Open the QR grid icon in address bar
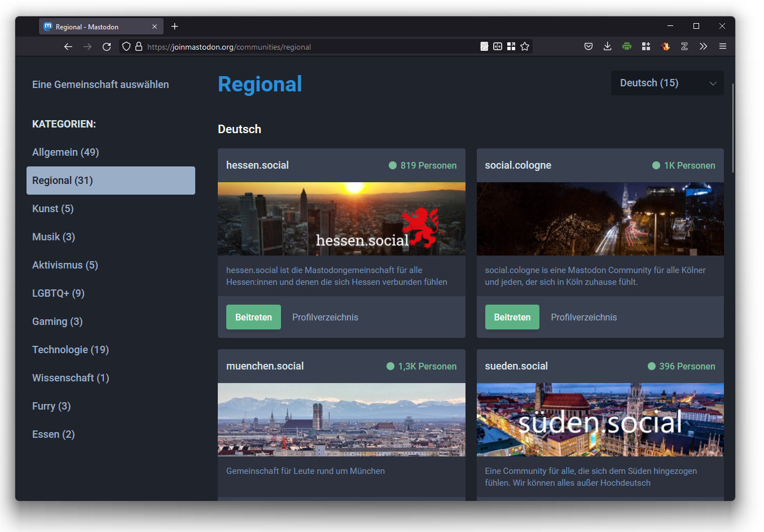This screenshot has height=532, width=764. pyautogui.click(x=511, y=46)
